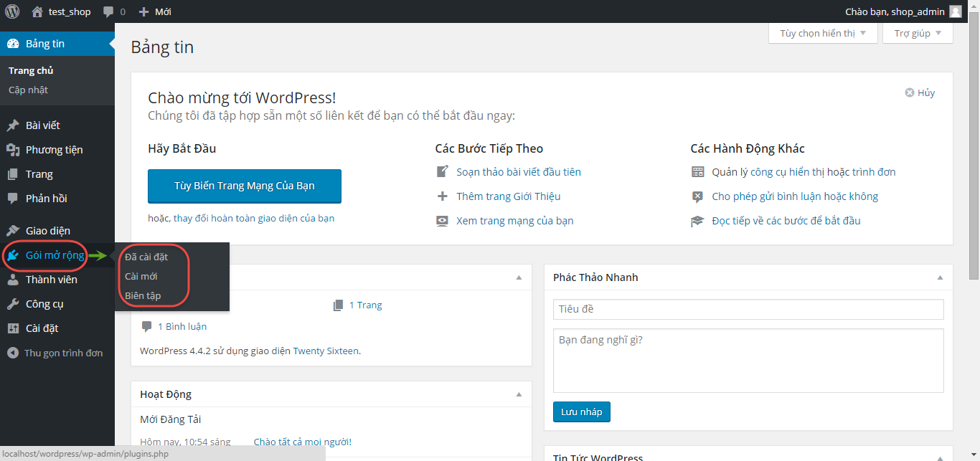Open Phản hồi comments menu
Screen dimensions: 980x461
point(57,199)
